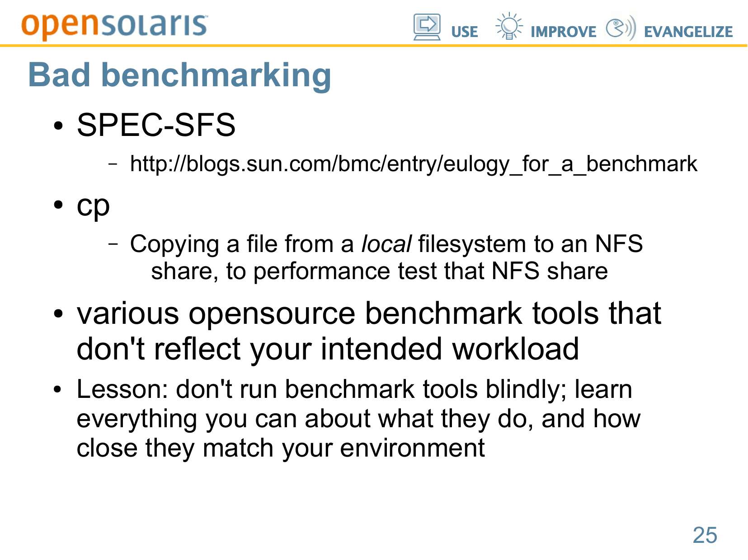The width and height of the screenshot is (748, 560).
Task: Click the Bad benchmarking slide title
Action: (179, 75)
